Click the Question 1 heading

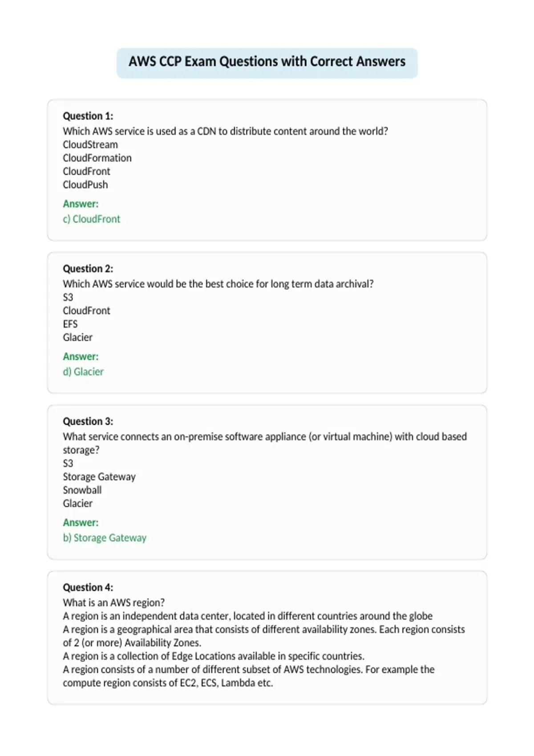click(88, 116)
